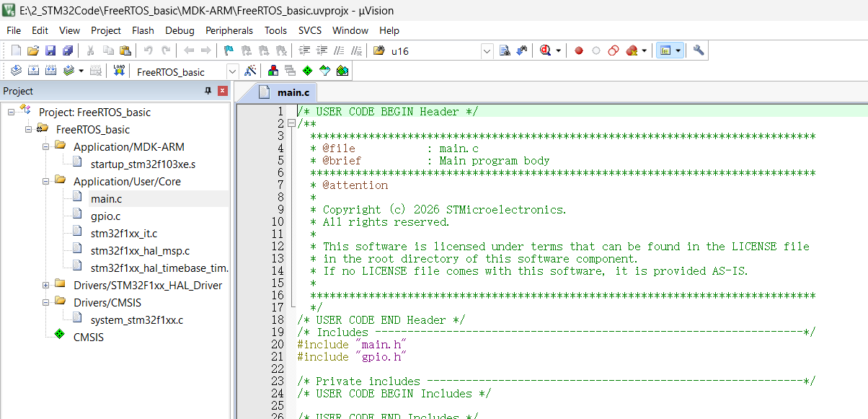Open the Flash menu
Viewport: 868px width, 419px height.
coord(143,30)
